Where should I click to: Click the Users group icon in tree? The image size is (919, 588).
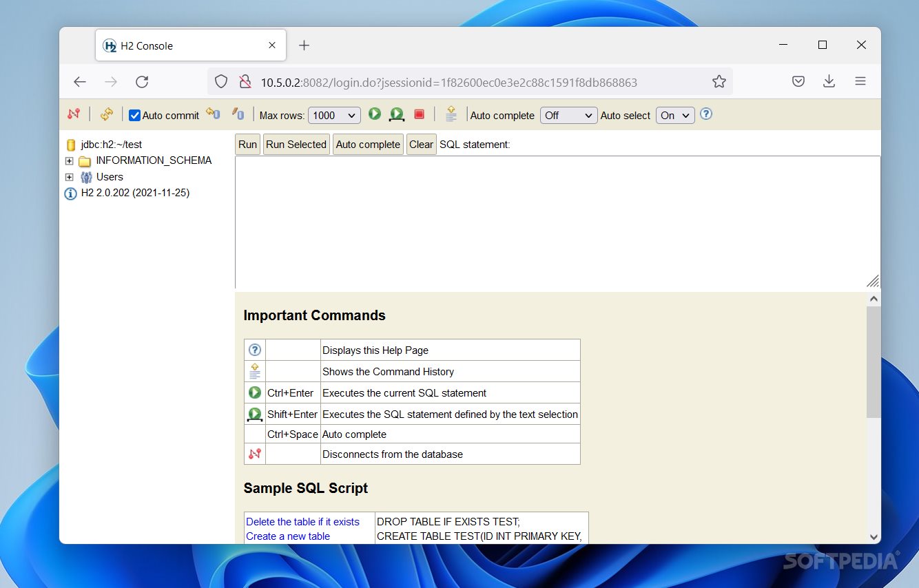pyautogui.click(x=86, y=178)
